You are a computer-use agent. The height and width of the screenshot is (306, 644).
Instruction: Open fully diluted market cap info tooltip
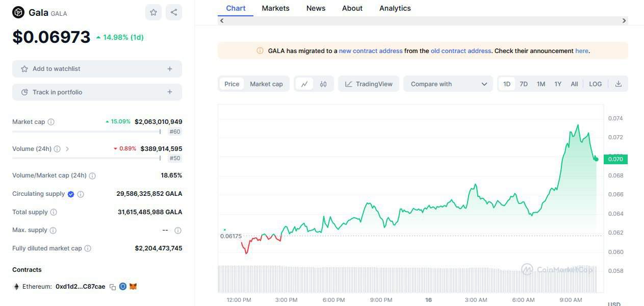(x=88, y=248)
